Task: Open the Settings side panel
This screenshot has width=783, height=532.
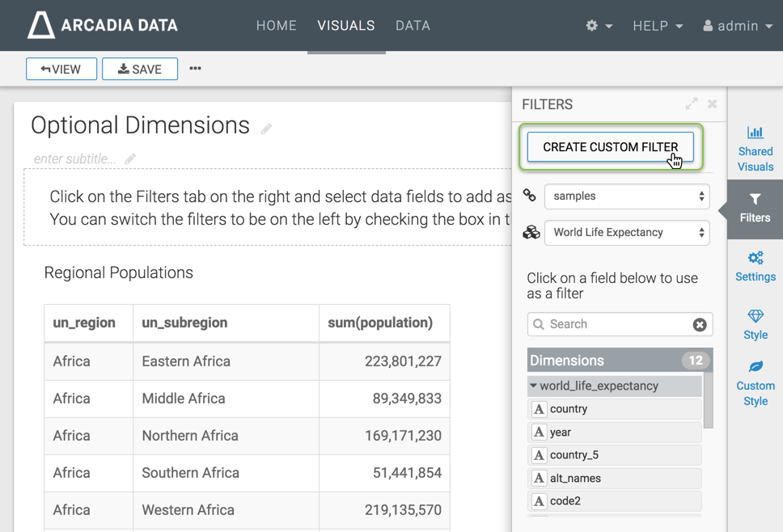Action: 755,266
